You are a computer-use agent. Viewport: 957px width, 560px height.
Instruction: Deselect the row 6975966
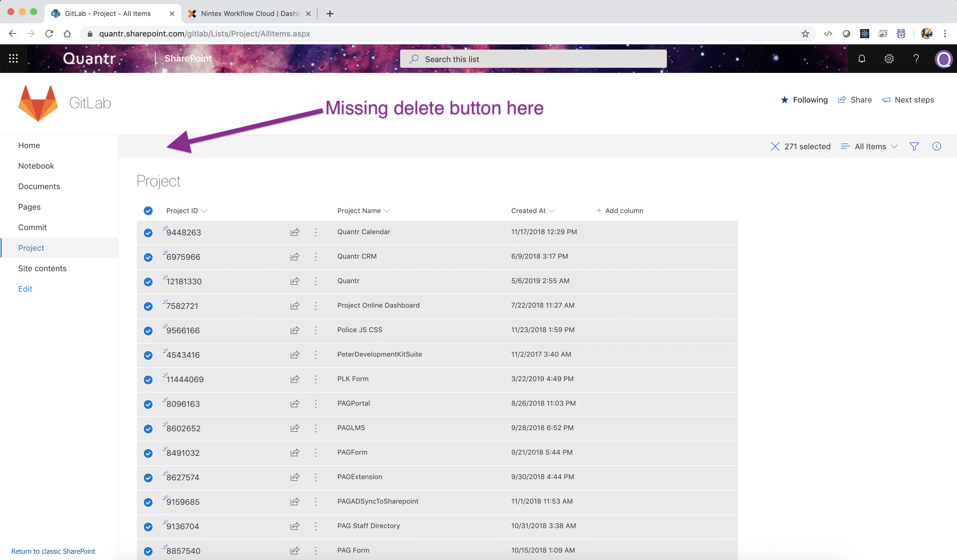pyautogui.click(x=148, y=257)
